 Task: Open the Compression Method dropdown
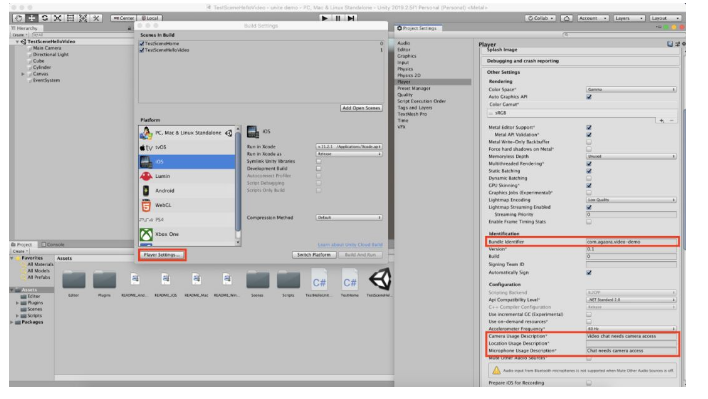(349, 218)
